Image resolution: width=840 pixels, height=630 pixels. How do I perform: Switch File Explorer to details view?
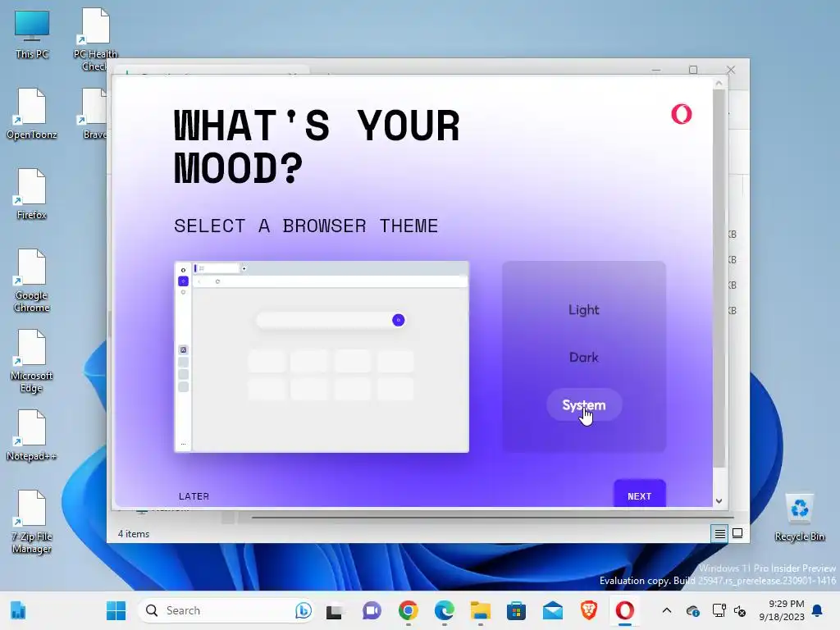(720, 533)
